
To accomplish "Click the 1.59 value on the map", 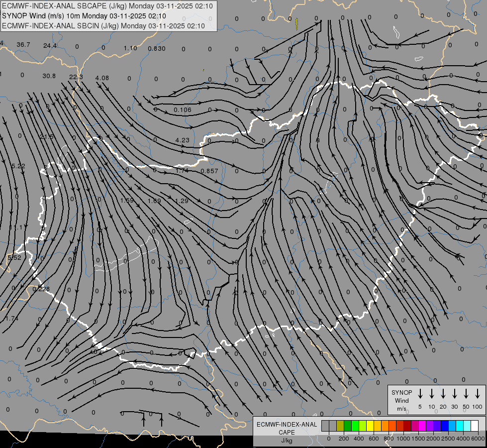I will tap(127, 200).
